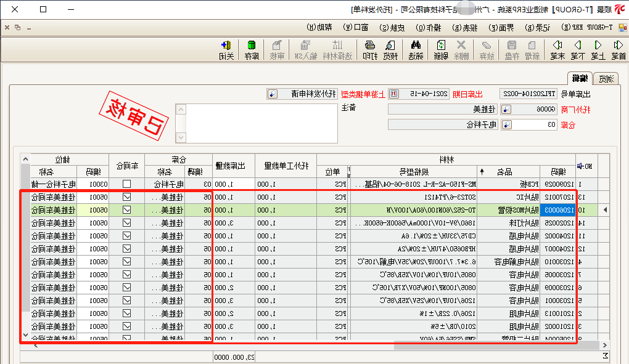Open the 库存 inventory tool
The width and height of the screenshot is (629, 364).
pyautogui.click(x=251, y=49)
